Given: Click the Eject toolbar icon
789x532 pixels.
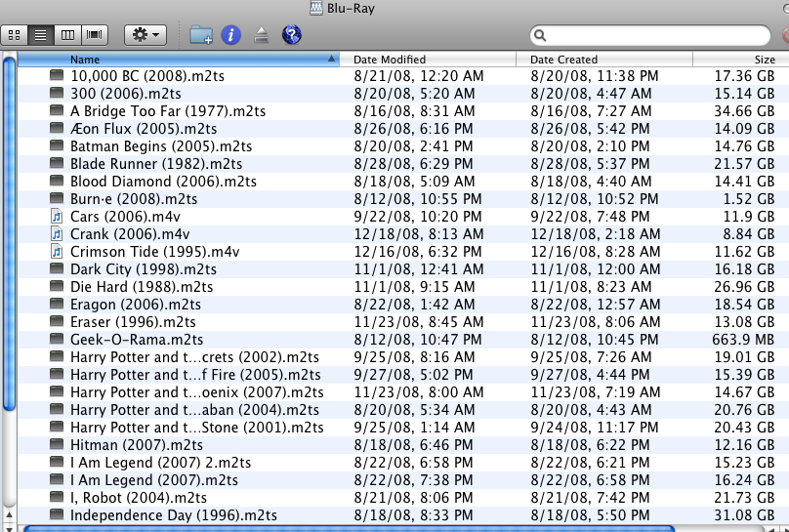Looking at the screenshot, I should (x=261, y=35).
